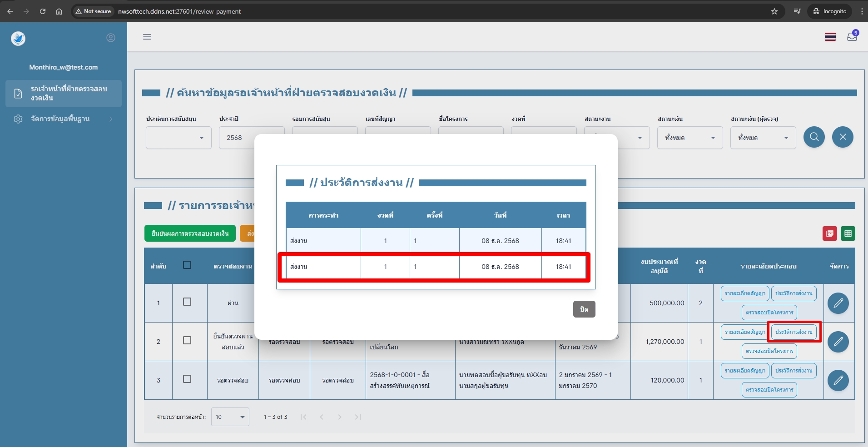Image resolution: width=868 pixels, height=447 pixels.
Task: Open the user profile icon in sidebar
Action: (111, 38)
